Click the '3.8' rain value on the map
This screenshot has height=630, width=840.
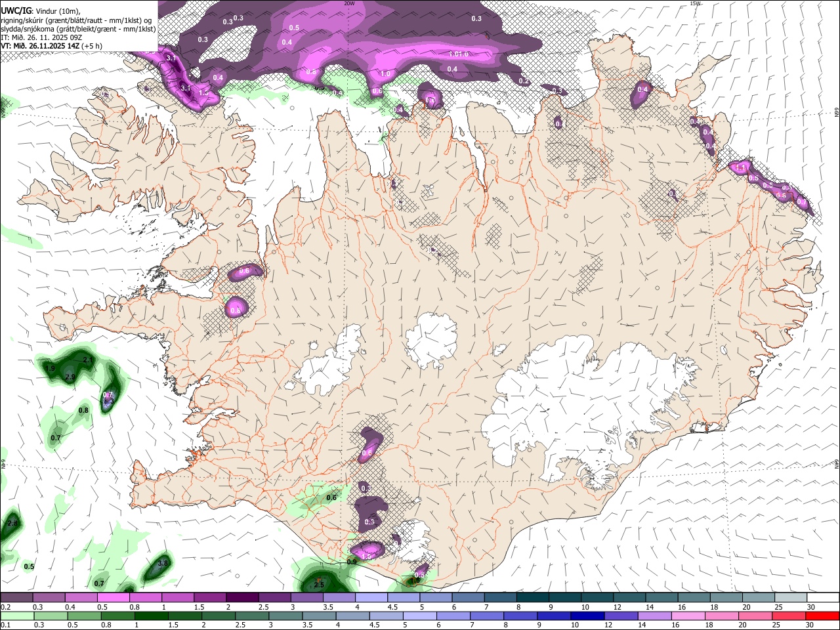coord(163,563)
